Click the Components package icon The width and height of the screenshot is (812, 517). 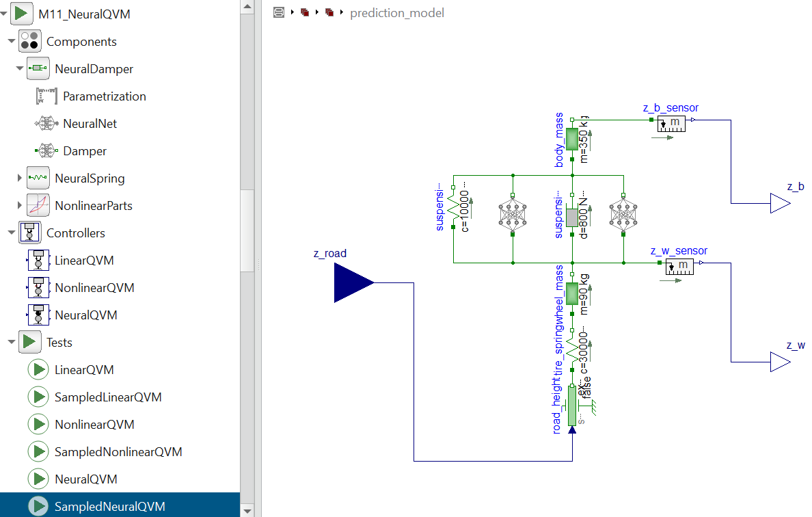[29, 41]
